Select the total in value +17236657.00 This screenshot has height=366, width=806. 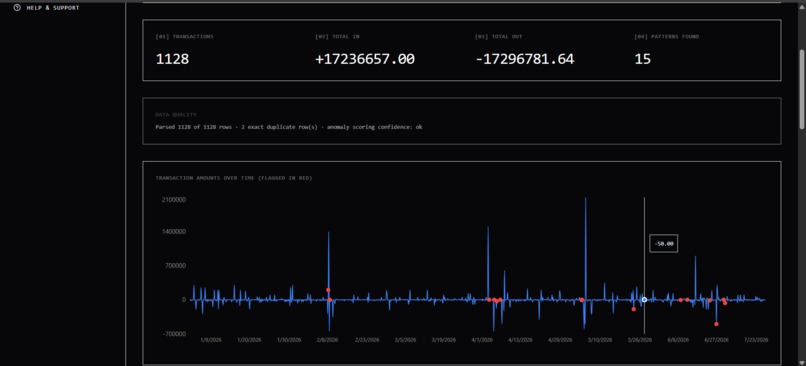click(x=365, y=59)
